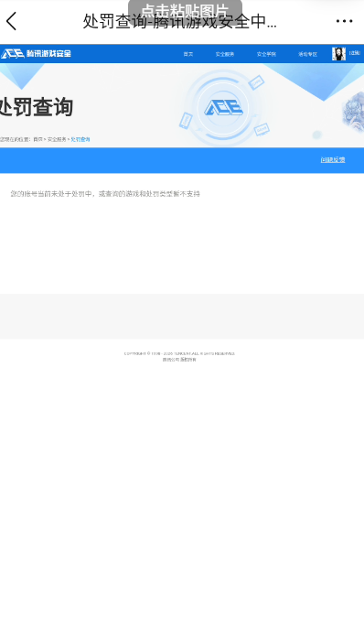Click the logout link beside the avatar

(355, 53)
